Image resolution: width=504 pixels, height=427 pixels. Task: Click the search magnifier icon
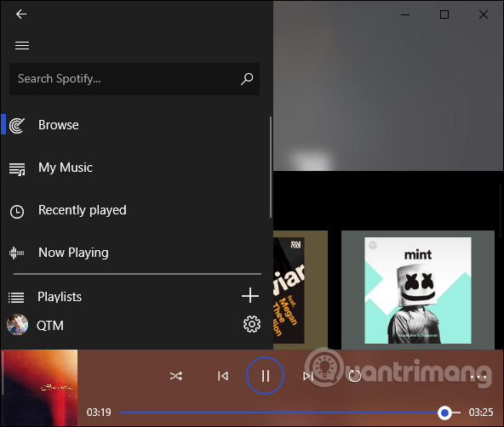click(247, 78)
